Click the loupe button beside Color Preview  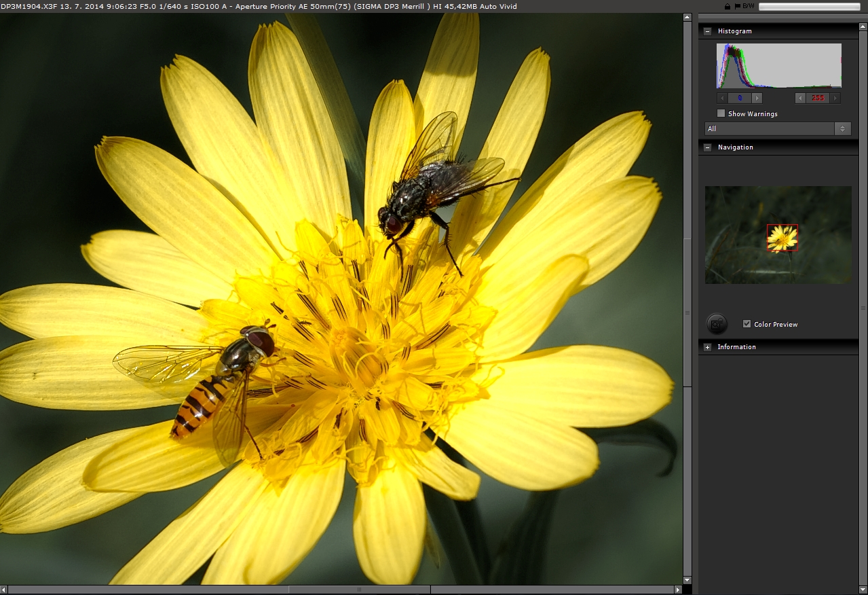click(717, 324)
